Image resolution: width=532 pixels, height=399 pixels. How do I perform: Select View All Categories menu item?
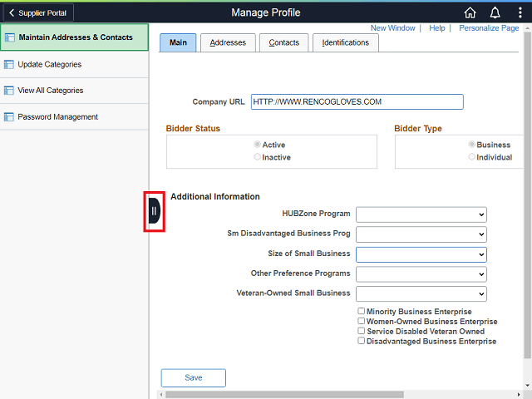(x=74, y=91)
